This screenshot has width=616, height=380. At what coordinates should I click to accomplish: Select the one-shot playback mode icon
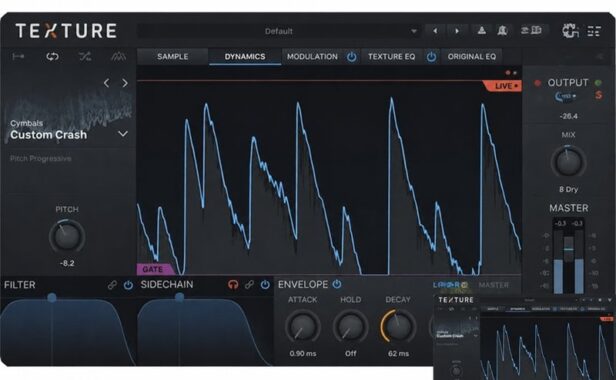[x=18, y=57]
